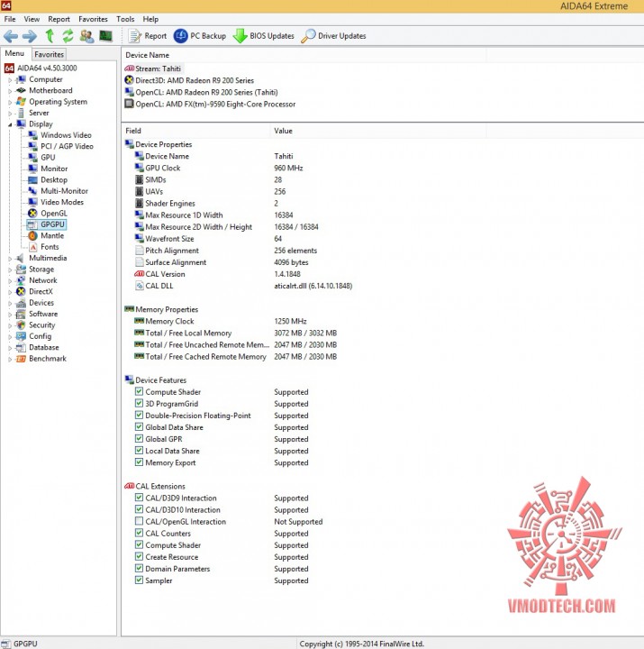Select the Mantle tree item
The image size is (644, 649).
pos(52,235)
